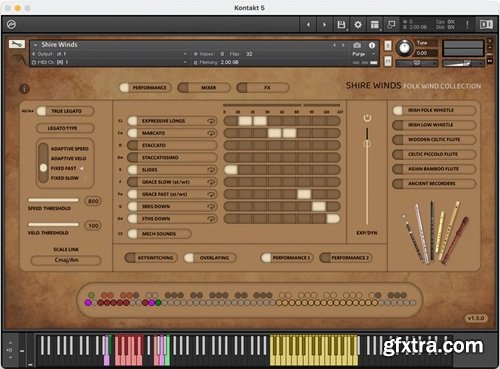This screenshot has height=369, width=500.
Task: Click the minimized view window icon
Action: pyautogui.click(x=391, y=24)
